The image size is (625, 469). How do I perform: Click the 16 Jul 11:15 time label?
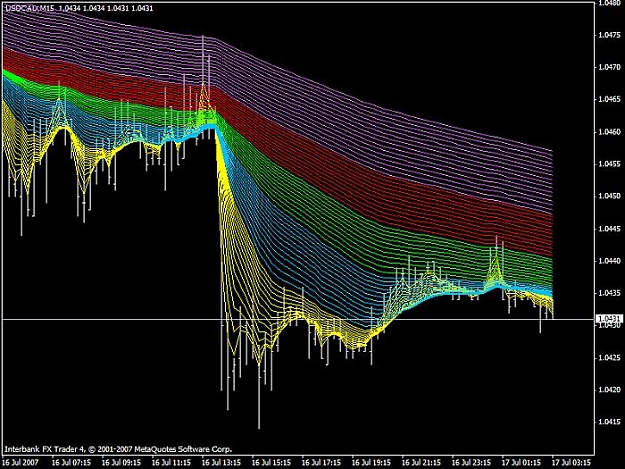[171, 463]
